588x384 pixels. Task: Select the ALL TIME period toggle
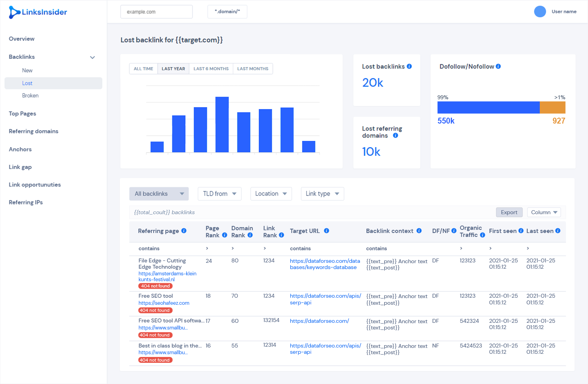click(143, 69)
